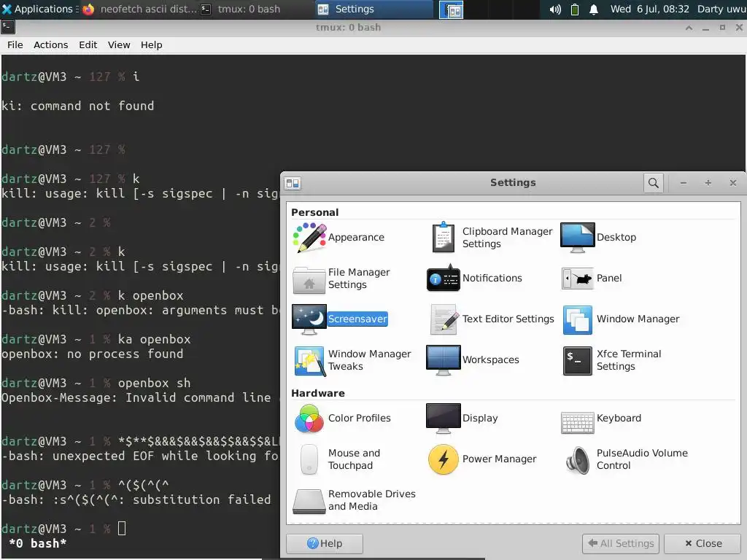The width and height of the screenshot is (747, 560).
Task: Click the battery icon in the panel
Action: point(575,9)
